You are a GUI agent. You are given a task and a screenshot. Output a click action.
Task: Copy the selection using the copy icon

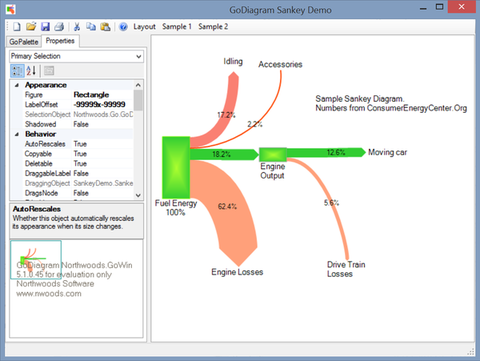(x=91, y=27)
